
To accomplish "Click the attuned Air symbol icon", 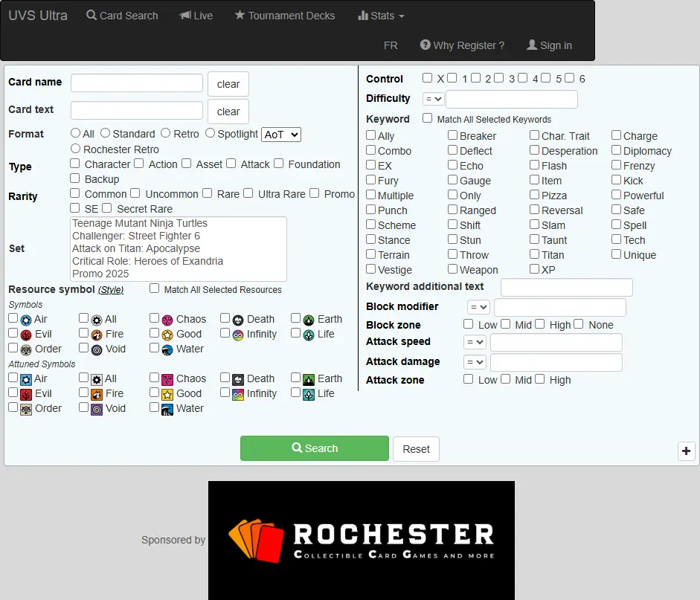I will (26, 380).
